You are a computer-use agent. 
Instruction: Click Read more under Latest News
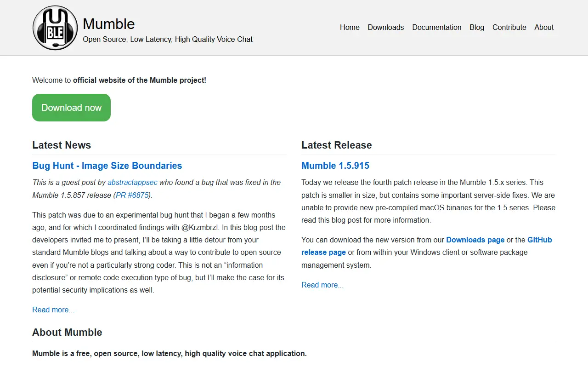[53, 310]
